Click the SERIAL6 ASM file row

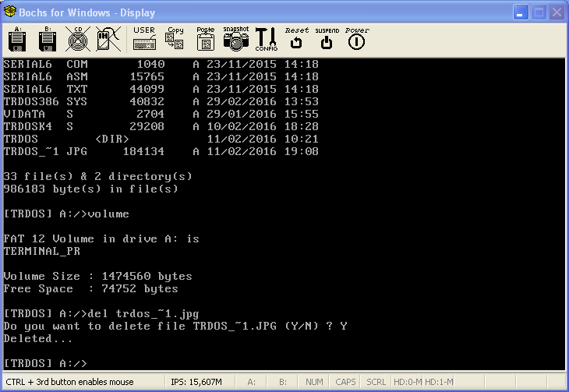click(161, 76)
